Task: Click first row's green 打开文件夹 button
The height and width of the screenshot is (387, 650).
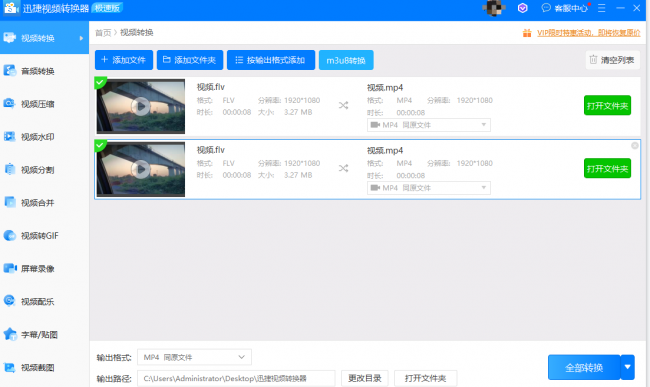Action: click(607, 106)
